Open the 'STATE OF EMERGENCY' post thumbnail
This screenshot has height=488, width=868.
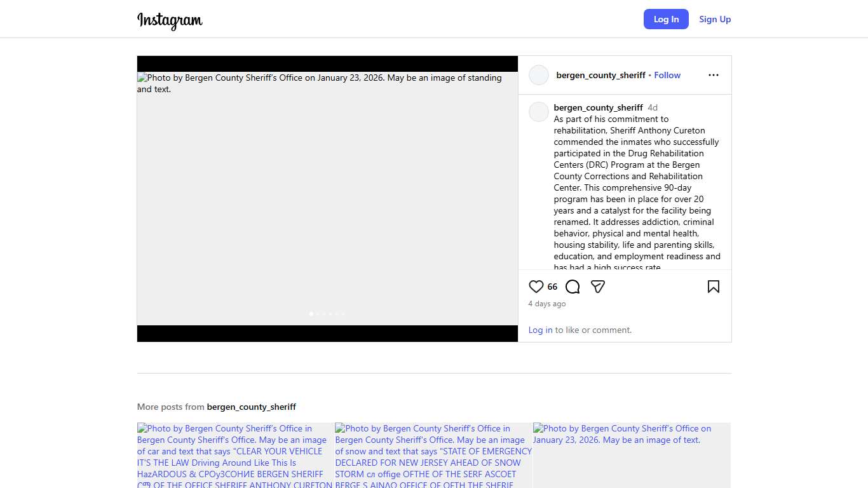[x=433, y=455]
